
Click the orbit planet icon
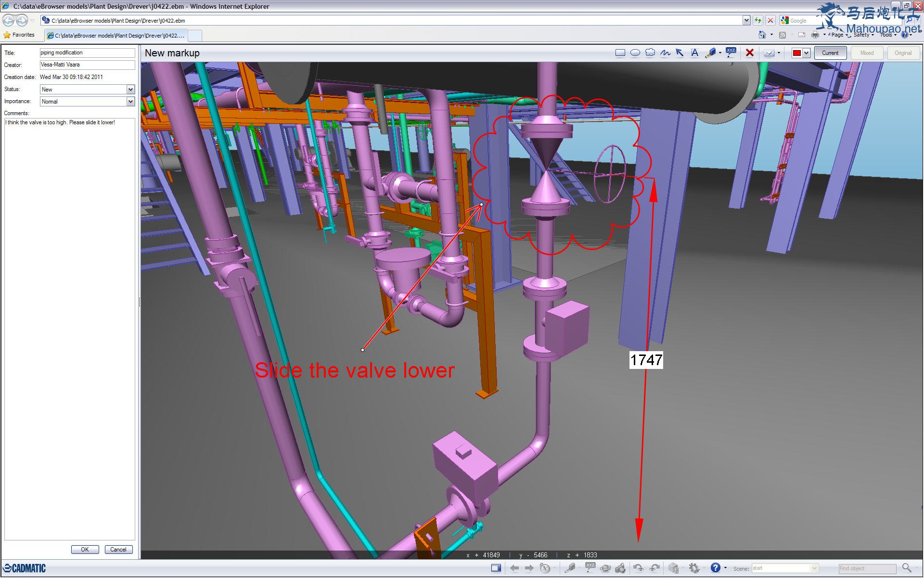point(605,568)
